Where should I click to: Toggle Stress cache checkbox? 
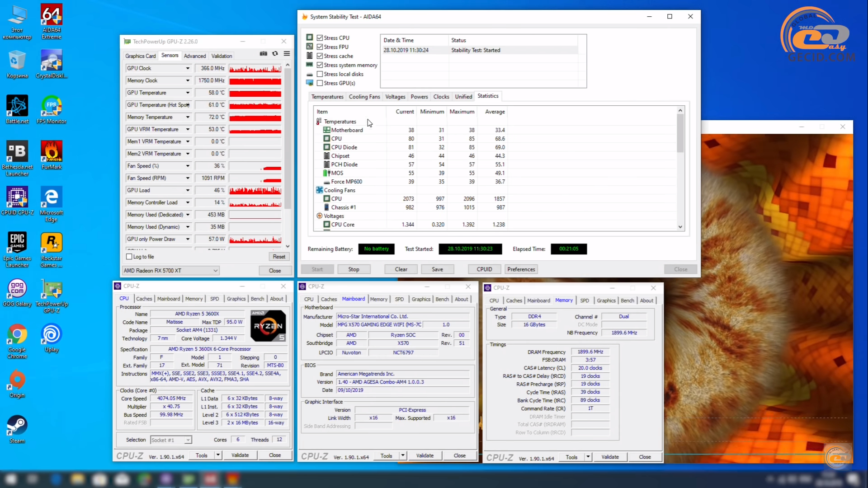(320, 56)
